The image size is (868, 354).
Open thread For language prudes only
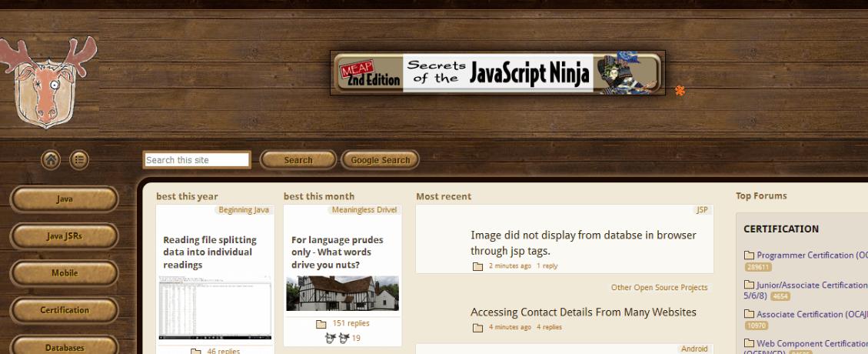coord(337,252)
